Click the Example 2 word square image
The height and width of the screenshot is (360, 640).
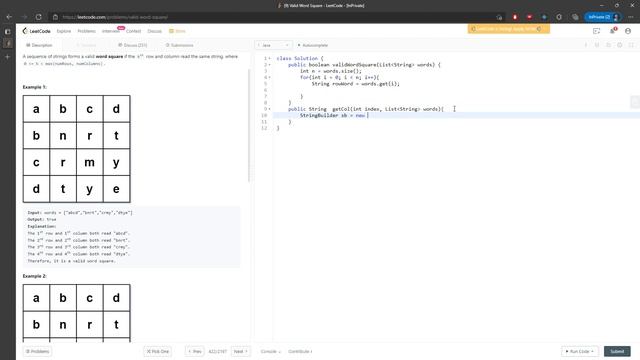77,313
